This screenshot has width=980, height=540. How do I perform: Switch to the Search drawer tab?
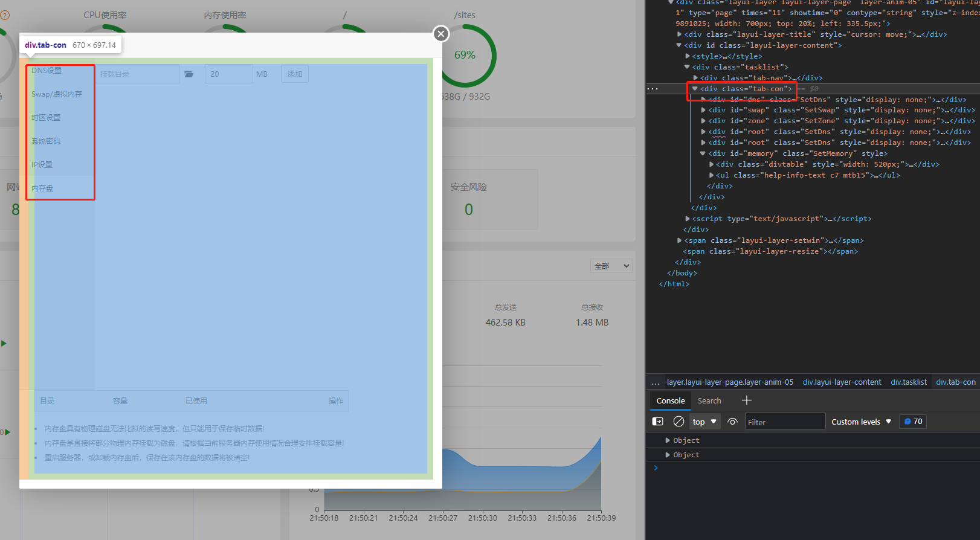709,400
